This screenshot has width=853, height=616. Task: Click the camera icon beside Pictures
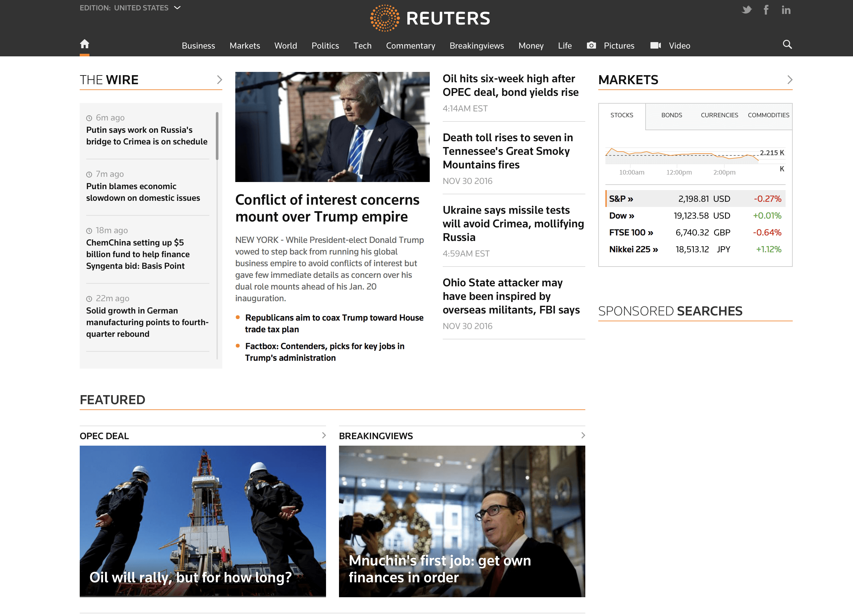[591, 45]
